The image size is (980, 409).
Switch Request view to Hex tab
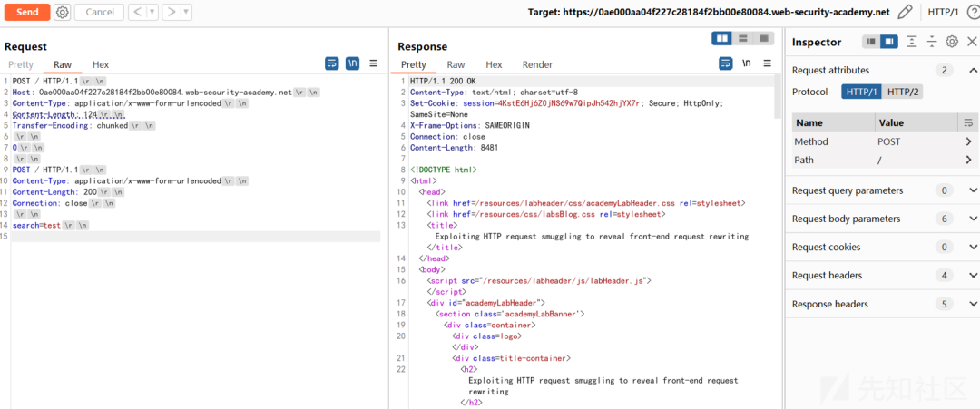pos(101,64)
